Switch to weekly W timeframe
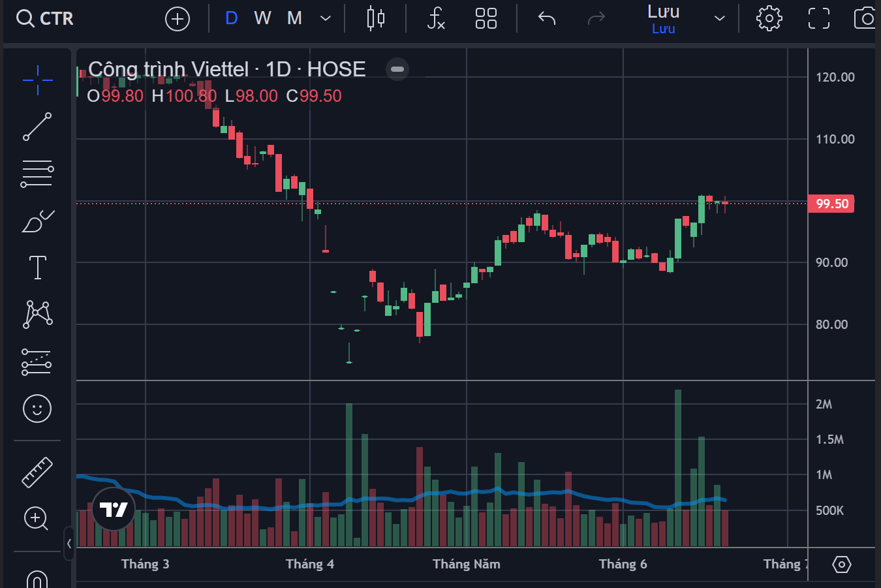 262,18
